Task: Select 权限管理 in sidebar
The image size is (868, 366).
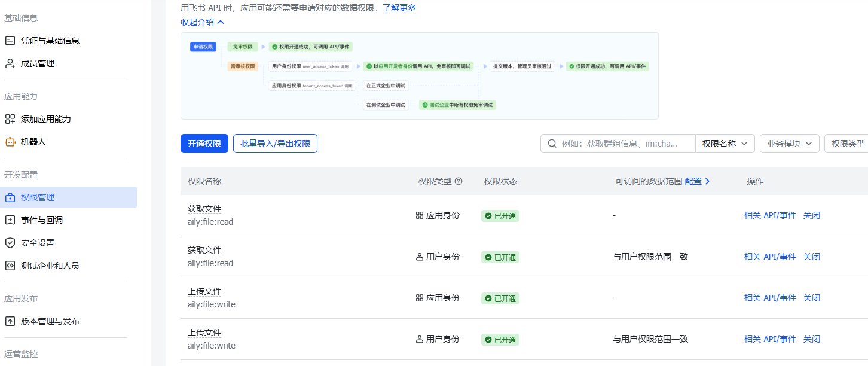Action: tap(69, 197)
